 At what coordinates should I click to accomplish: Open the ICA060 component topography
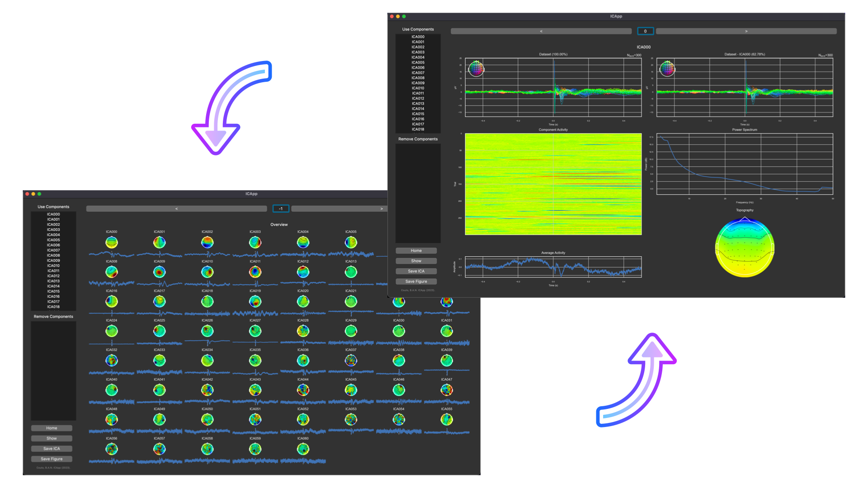(303, 449)
